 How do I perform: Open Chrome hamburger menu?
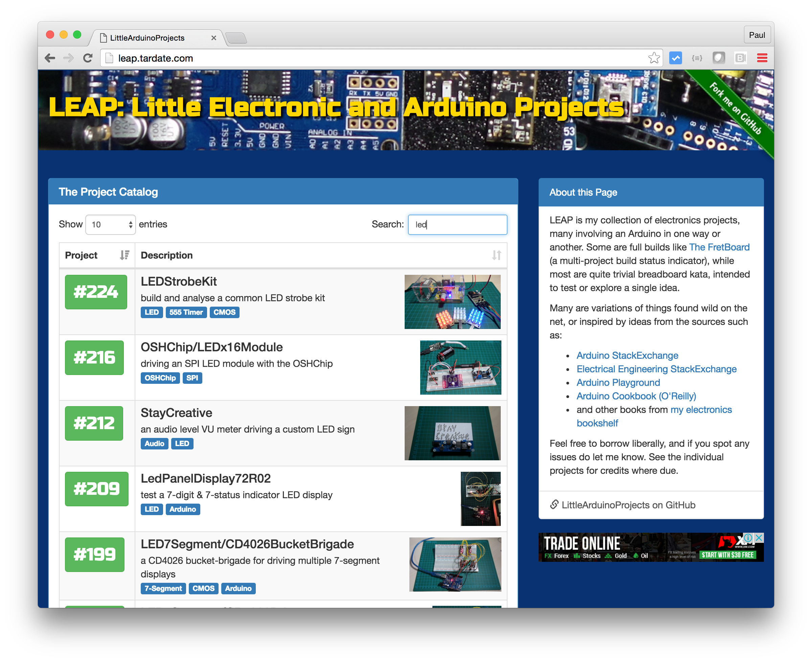(762, 58)
